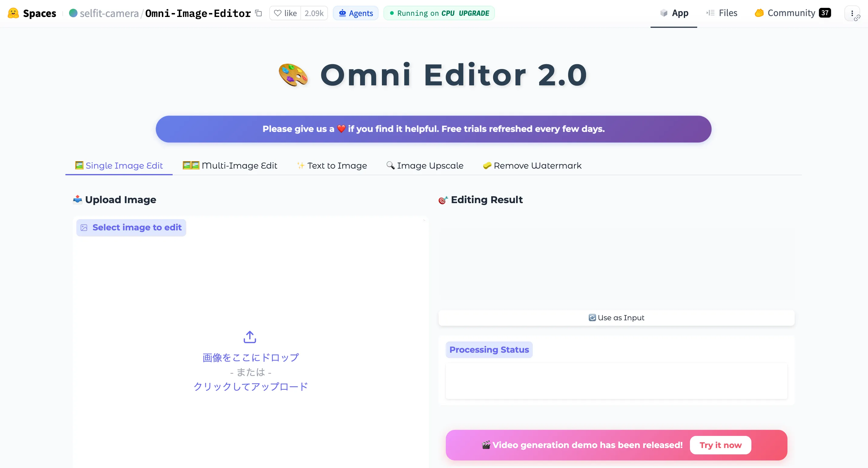Open the Community tab
The image size is (868, 468).
(793, 13)
